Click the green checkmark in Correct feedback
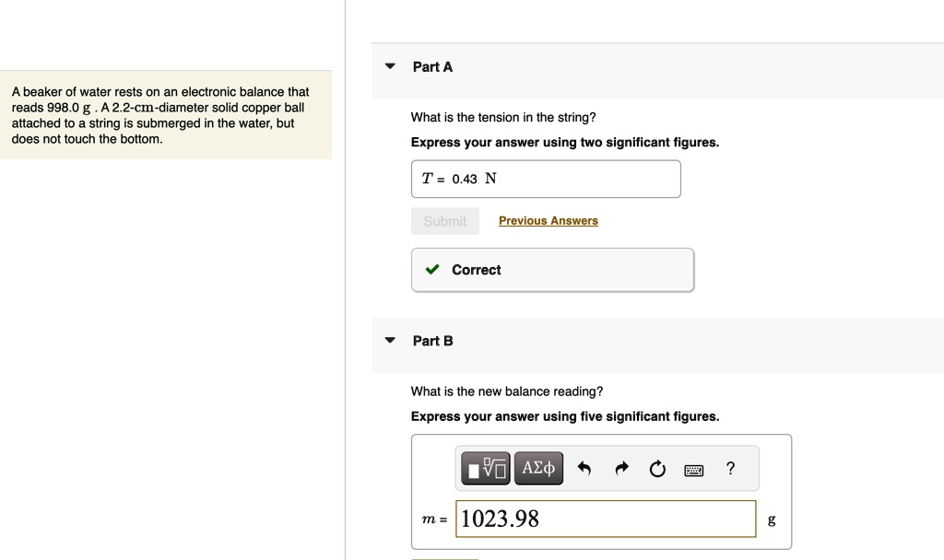 431,270
